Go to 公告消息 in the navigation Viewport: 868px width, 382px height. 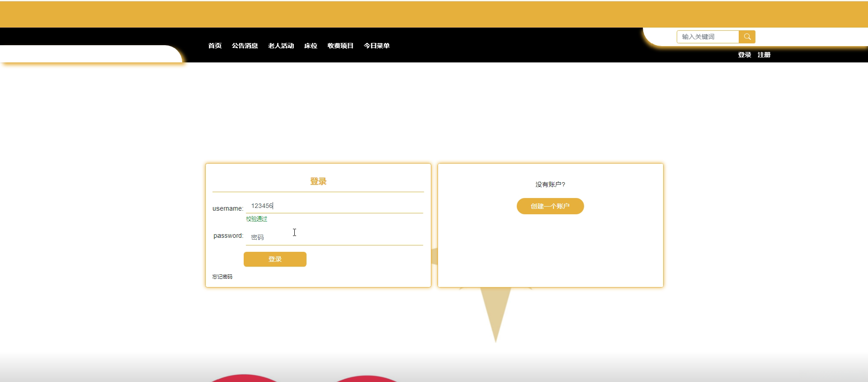pyautogui.click(x=245, y=46)
